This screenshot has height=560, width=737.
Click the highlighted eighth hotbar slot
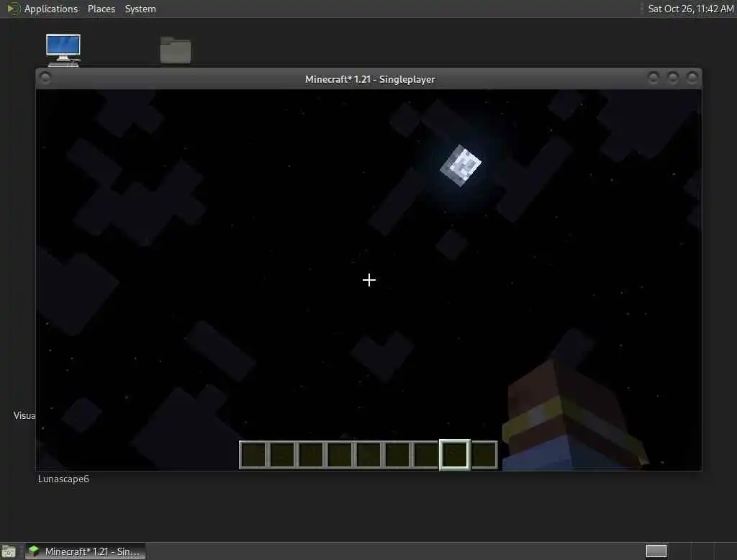pyautogui.click(x=455, y=455)
